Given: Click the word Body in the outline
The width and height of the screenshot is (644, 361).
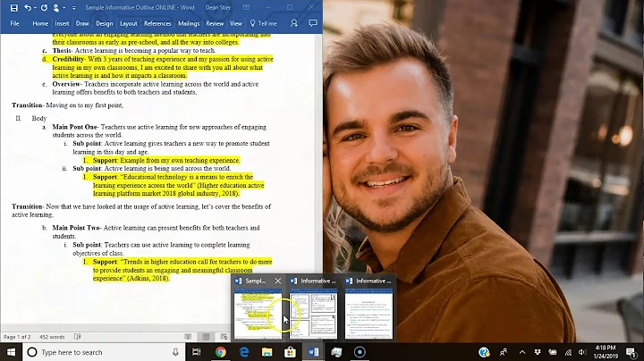Looking at the screenshot, I should tap(39, 118).
